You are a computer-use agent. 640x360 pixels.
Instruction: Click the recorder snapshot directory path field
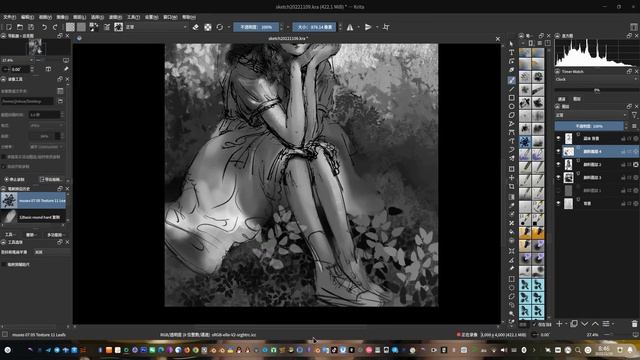27,101
